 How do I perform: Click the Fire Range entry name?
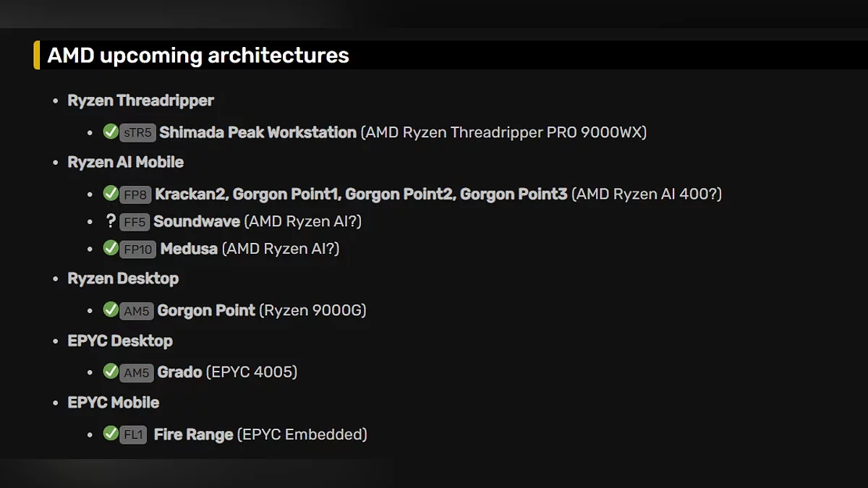click(193, 435)
